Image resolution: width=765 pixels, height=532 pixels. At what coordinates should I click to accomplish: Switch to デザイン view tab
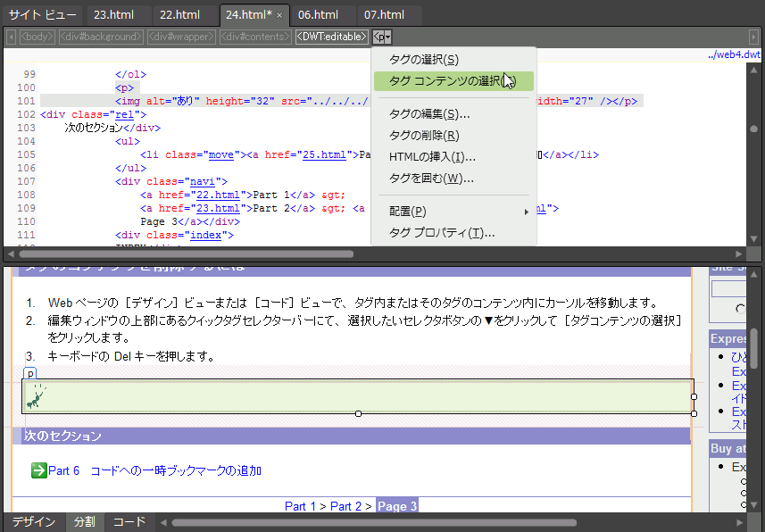(33, 522)
